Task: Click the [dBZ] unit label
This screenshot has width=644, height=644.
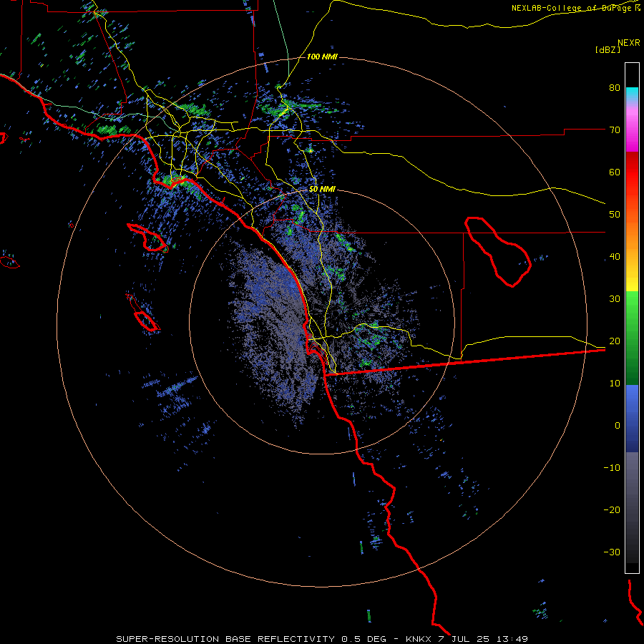Action: tap(608, 49)
